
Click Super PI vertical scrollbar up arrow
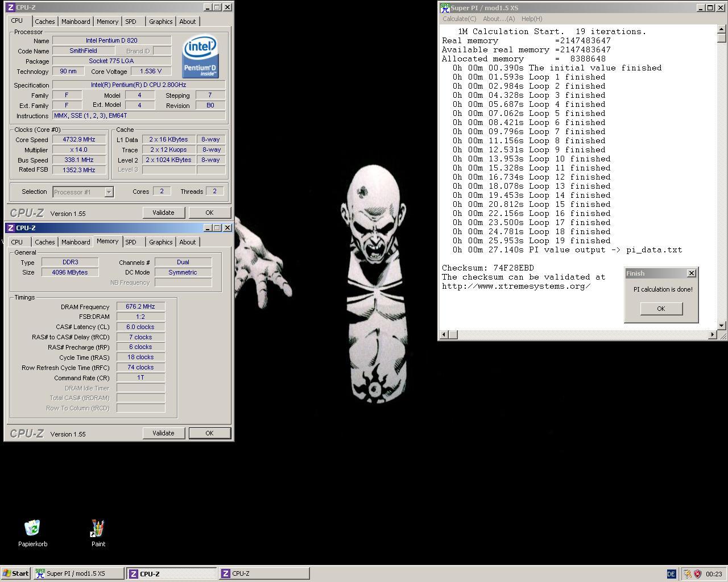coord(722,29)
